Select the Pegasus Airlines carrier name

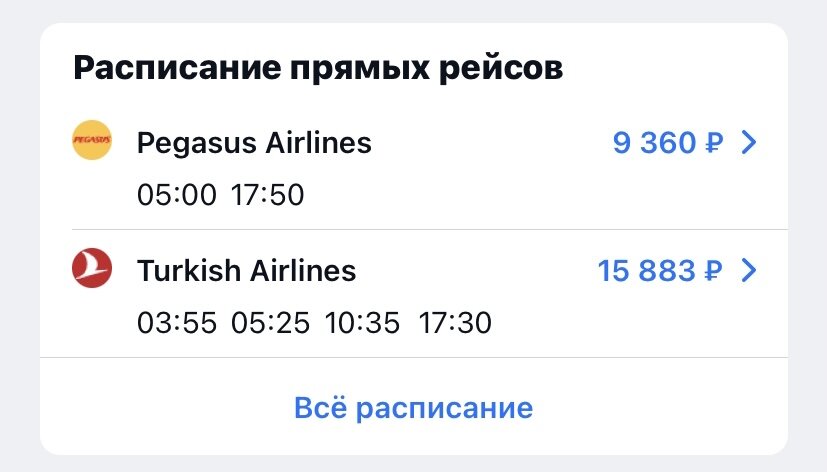(254, 143)
